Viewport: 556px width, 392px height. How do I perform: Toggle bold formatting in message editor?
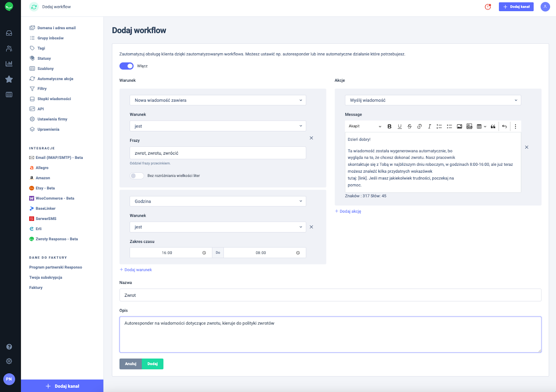(x=390, y=126)
